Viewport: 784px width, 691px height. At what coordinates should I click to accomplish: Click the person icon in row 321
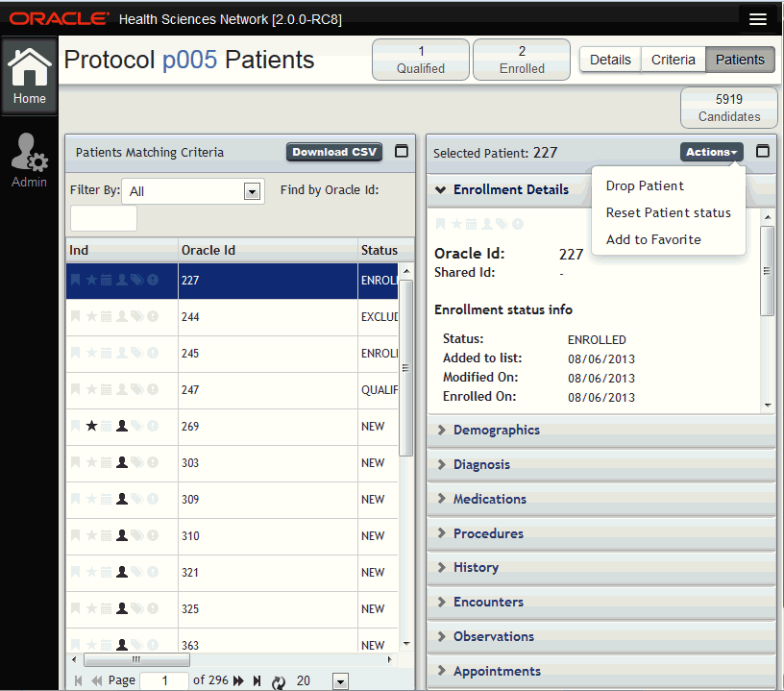[121, 572]
